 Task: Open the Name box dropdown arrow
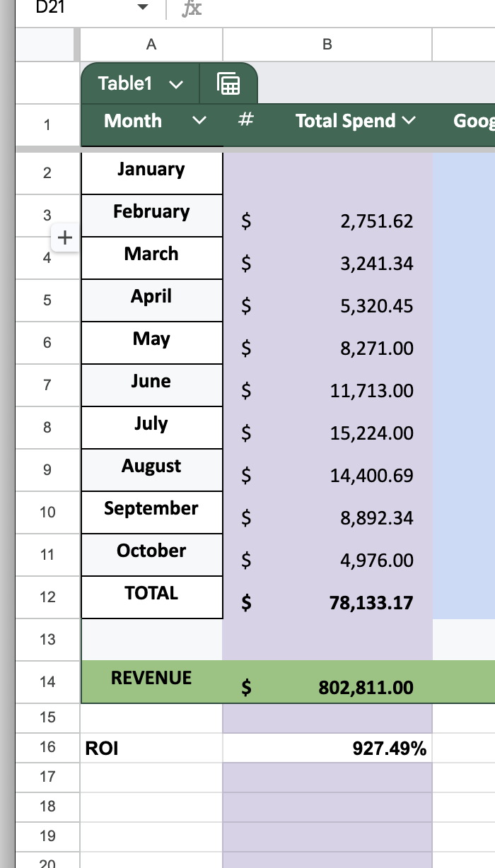pyautogui.click(x=143, y=8)
